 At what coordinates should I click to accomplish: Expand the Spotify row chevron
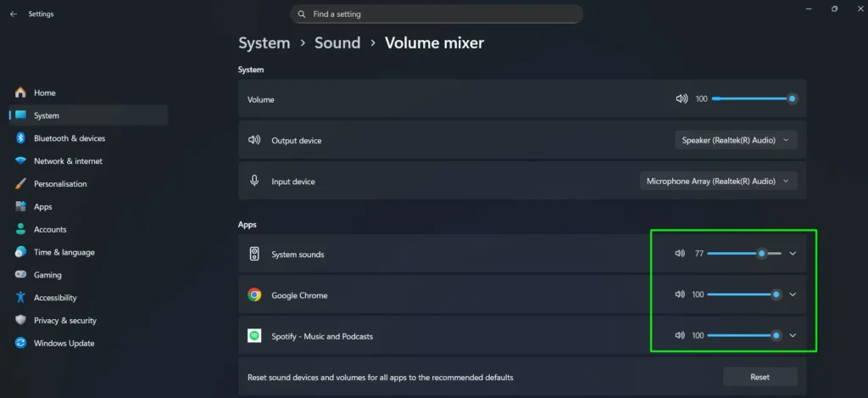coord(793,335)
